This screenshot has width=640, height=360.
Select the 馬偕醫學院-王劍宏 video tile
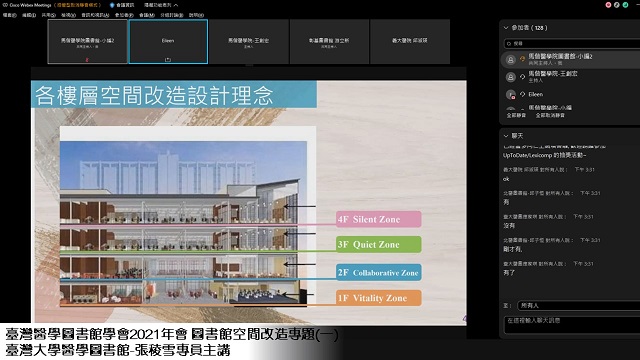click(x=248, y=42)
